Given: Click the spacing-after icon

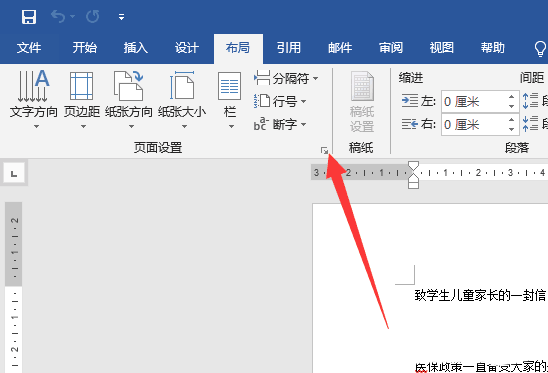Looking at the screenshot, I should [x=531, y=124].
